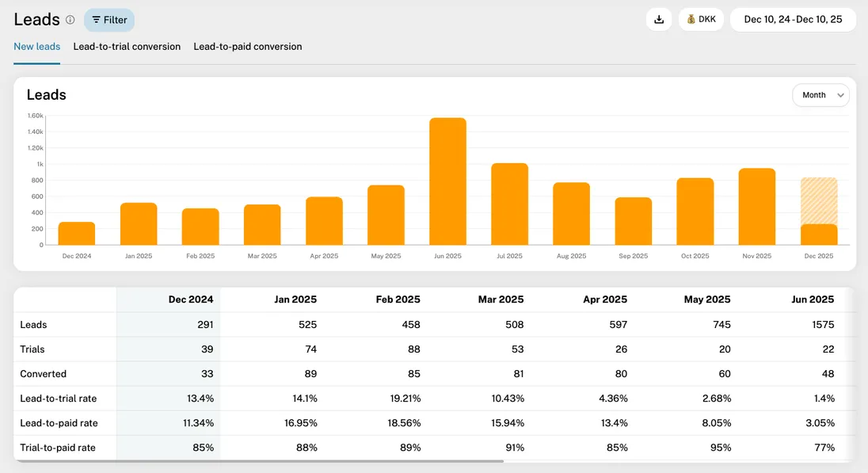Click the DKK currency coin icon
The width and height of the screenshot is (868, 473).
coord(690,18)
